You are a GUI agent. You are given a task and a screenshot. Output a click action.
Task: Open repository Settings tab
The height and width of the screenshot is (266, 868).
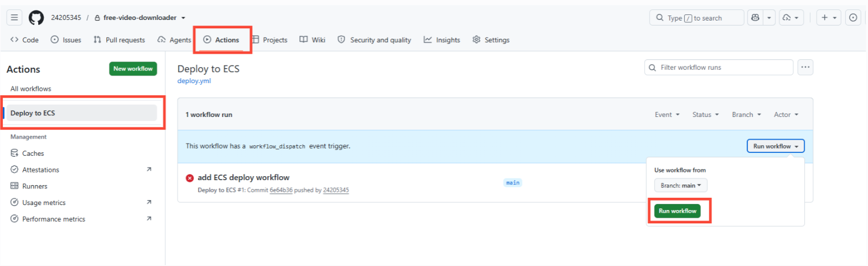tap(491, 40)
